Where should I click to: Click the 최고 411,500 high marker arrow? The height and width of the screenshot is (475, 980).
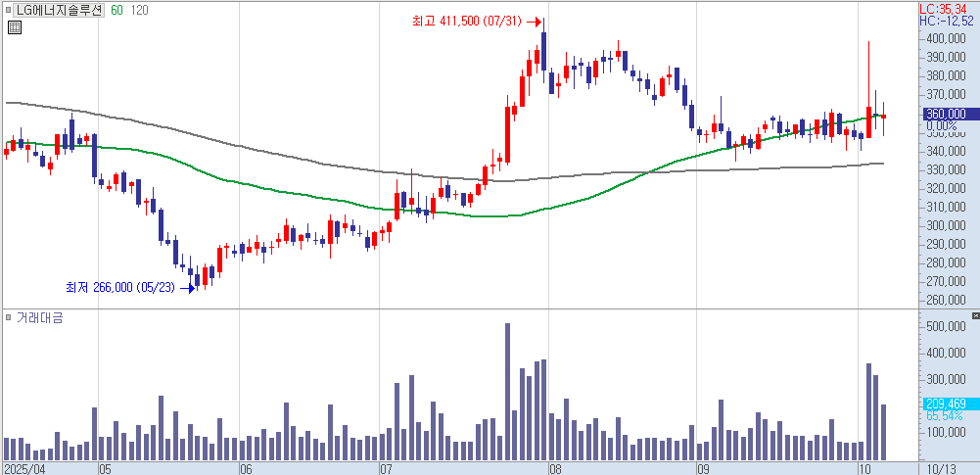535,21
